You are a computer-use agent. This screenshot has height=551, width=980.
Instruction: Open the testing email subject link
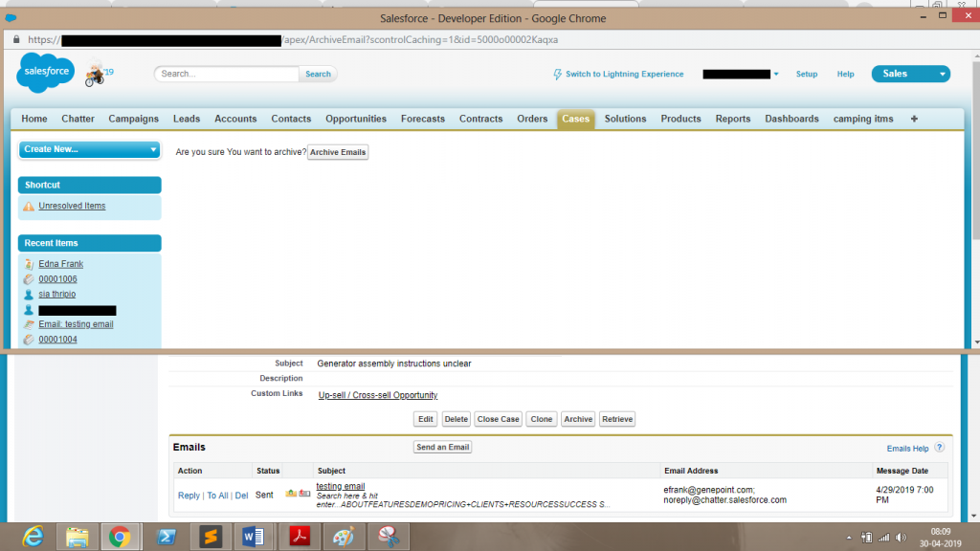340,486
